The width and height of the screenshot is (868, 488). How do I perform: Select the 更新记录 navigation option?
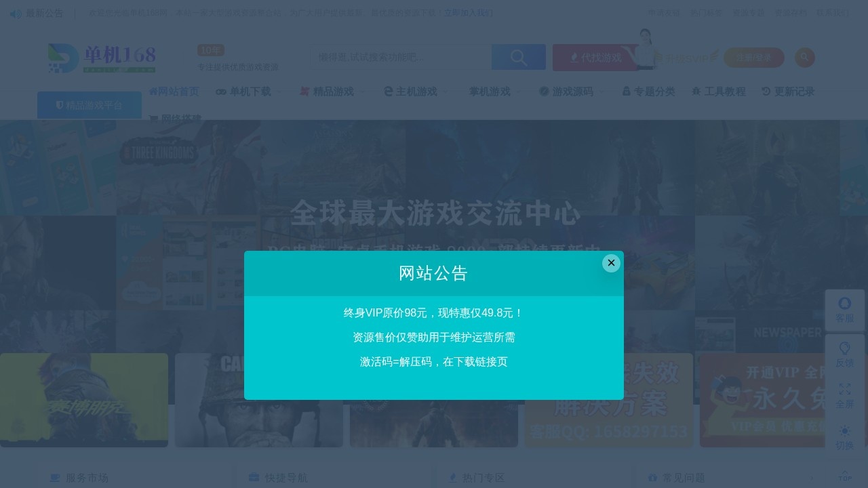click(x=792, y=91)
